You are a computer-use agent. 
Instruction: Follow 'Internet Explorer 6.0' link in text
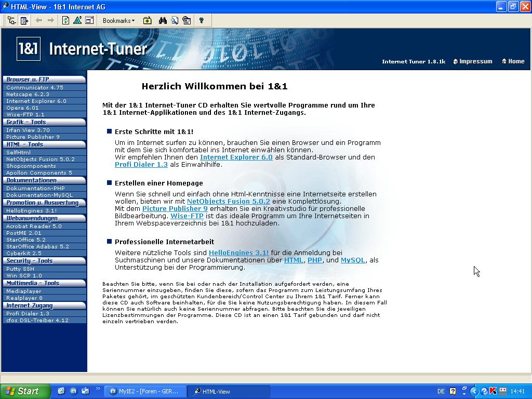coord(236,157)
